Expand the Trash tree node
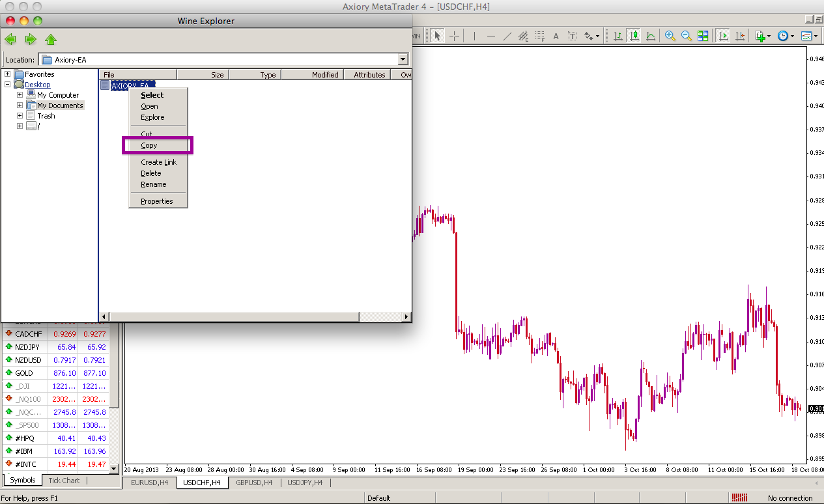 [x=20, y=116]
